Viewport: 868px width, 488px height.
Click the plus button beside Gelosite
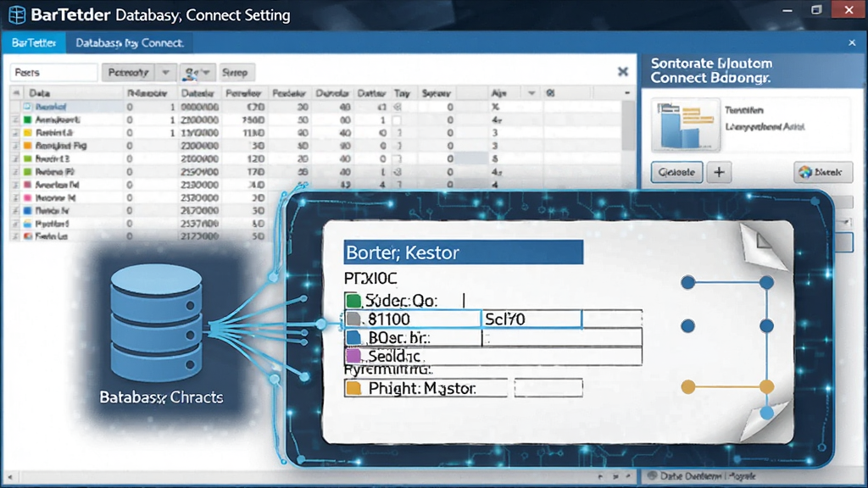pyautogui.click(x=719, y=172)
